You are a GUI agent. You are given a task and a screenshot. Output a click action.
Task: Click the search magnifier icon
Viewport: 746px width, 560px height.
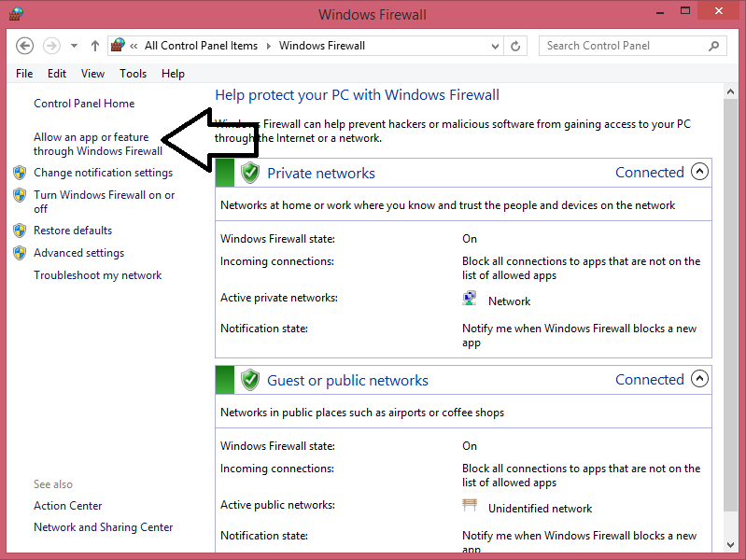pos(713,46)
